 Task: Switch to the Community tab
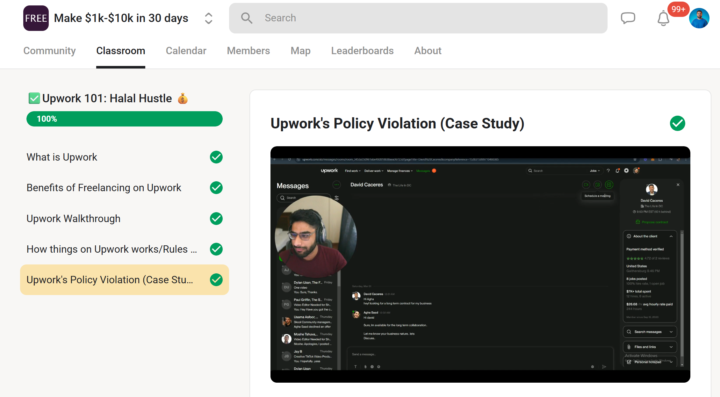(50, 50)
